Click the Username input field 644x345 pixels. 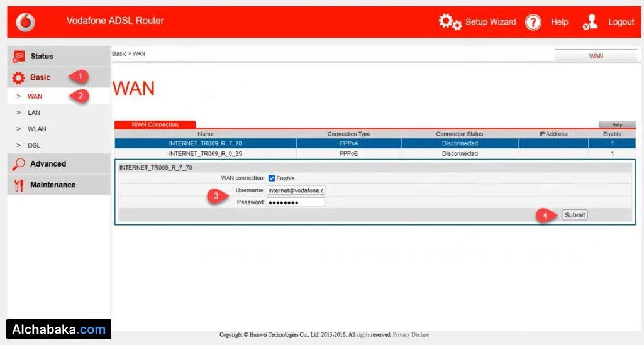click(x=296, y=190)
